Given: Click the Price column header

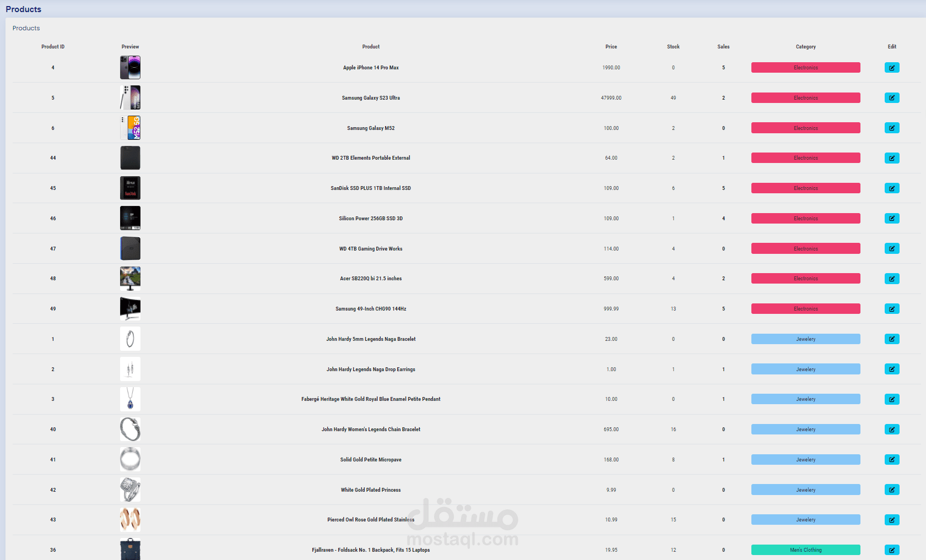Looking at the screenshot, I should tap(611, 47).
